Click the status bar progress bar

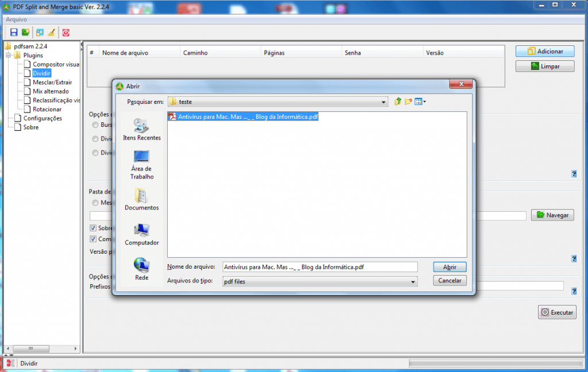[496, 363]
